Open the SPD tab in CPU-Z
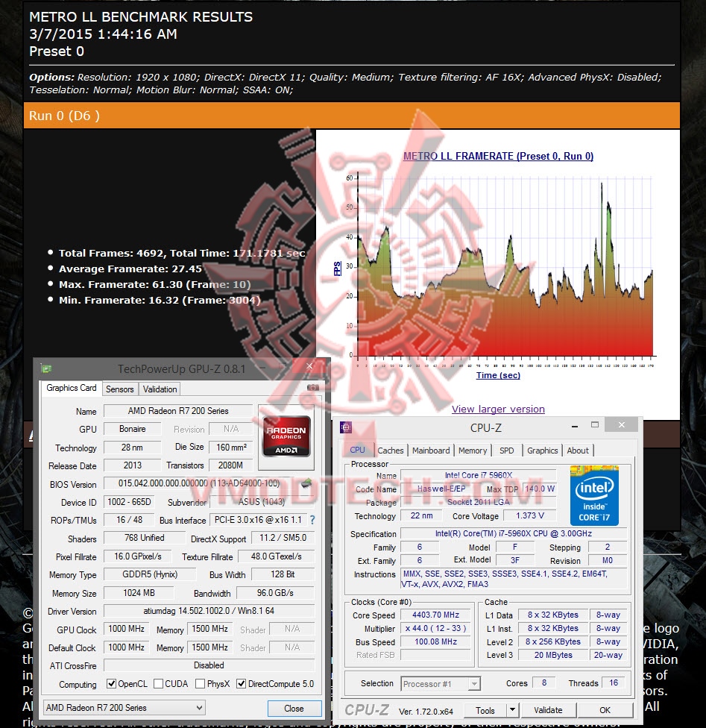This screenshot has width=706, height=728. tap(508, 450)
